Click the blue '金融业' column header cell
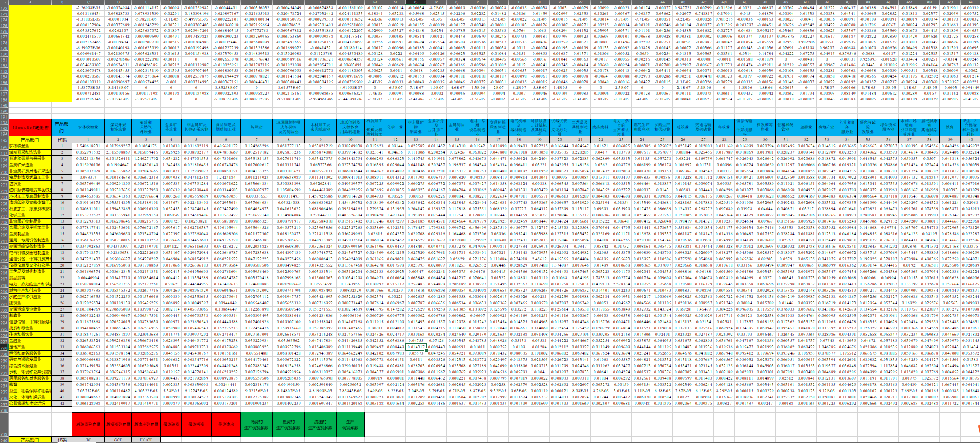The width and height of the screenshot is (980, 443). [x=806, y=127]
